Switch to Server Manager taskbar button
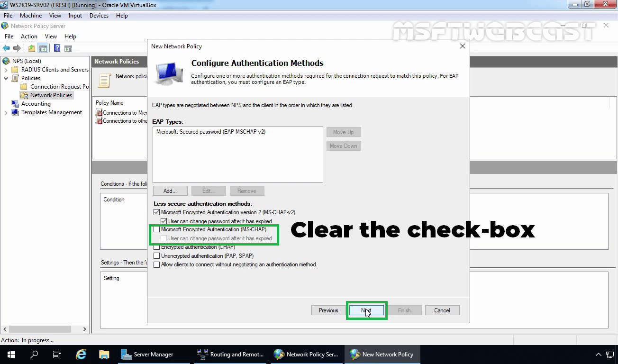 click(153, 355)
